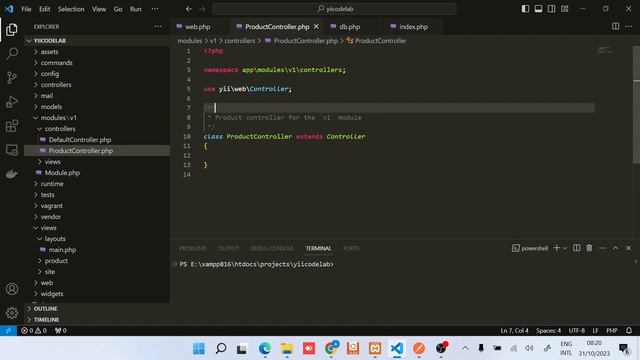Close the ProductController.php tab
Screen dimensions: 640x360
tap(316, 27)
